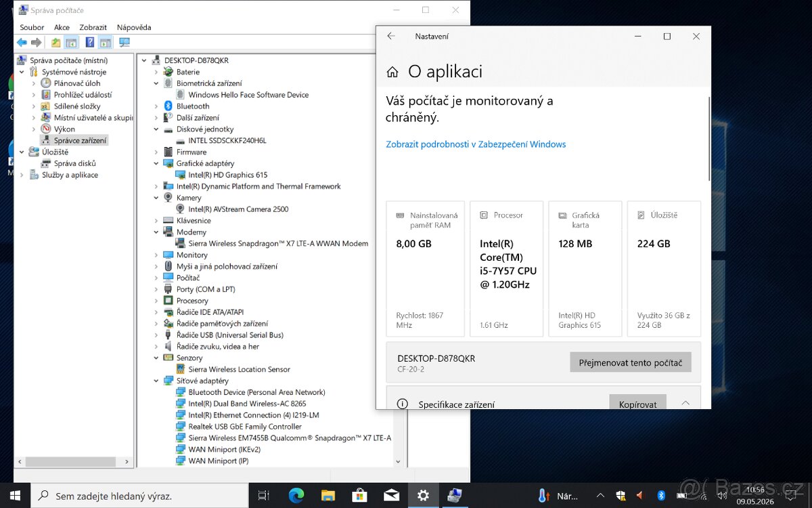
Task: Select Realtek USB GbE Family Controller
Action: click(245, 427)
